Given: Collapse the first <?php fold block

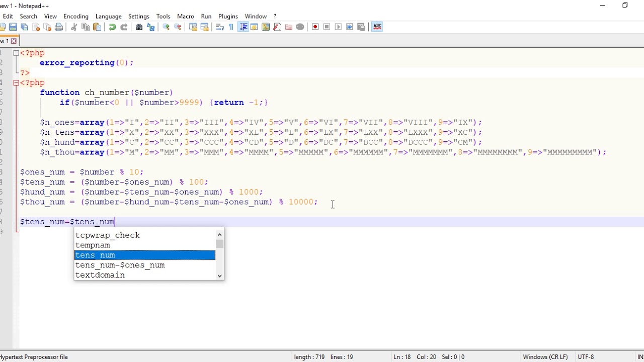Looking at the screenshot, I should pyautogui.click(x=16, y=53).
